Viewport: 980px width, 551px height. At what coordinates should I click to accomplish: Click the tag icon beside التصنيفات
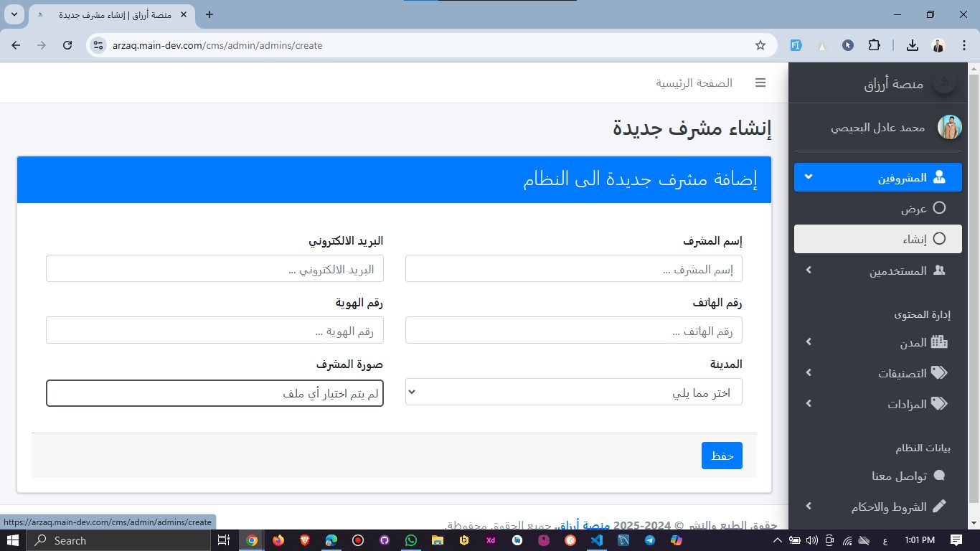(938, 373)
